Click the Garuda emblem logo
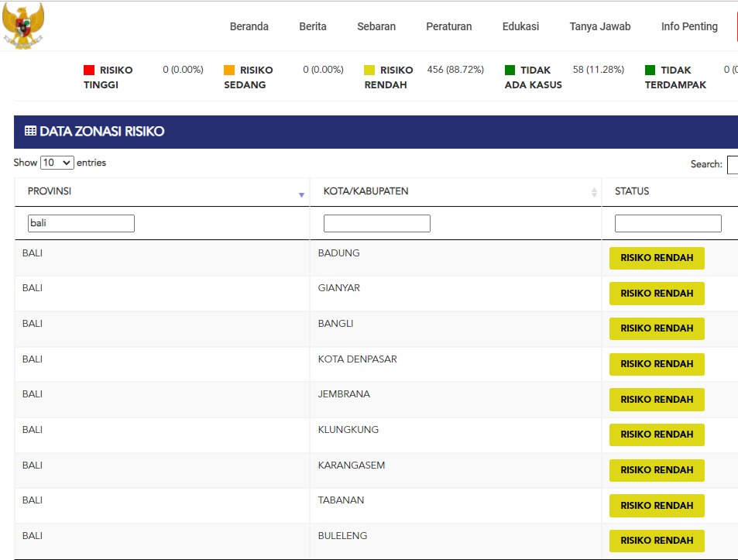 [23, 26]
